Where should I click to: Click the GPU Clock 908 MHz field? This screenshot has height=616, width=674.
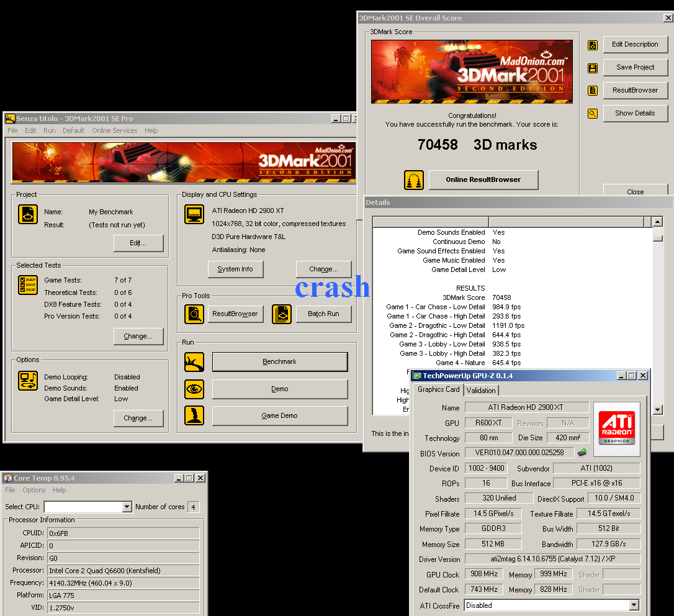[484, 574]
